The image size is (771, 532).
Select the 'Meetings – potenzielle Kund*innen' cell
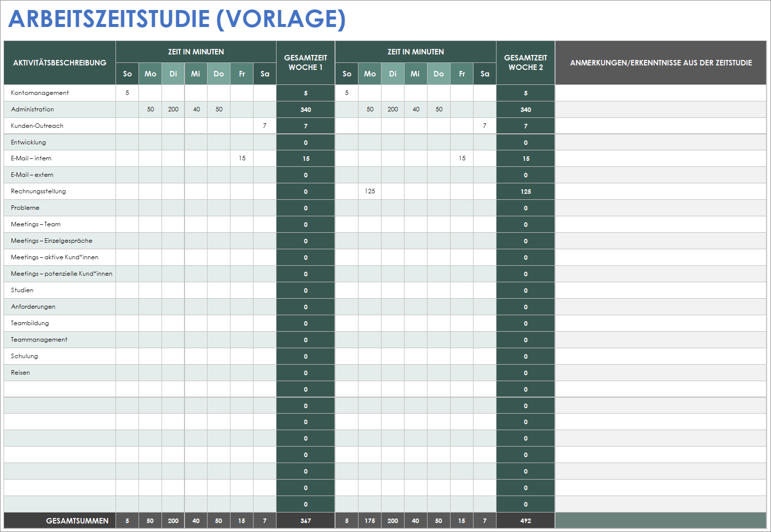tap(60, 274)
